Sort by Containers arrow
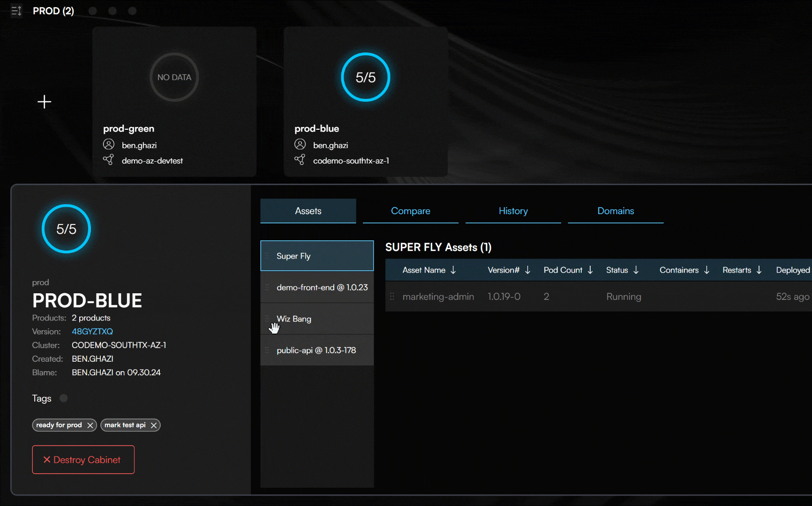Screen dimensions: 812x506 [x=707, y=270]
